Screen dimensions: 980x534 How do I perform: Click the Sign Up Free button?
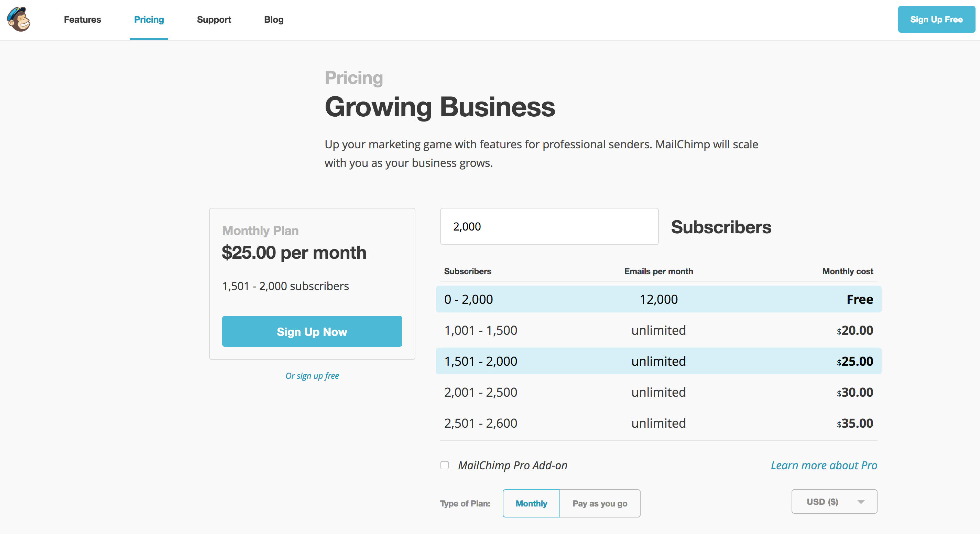936,19
